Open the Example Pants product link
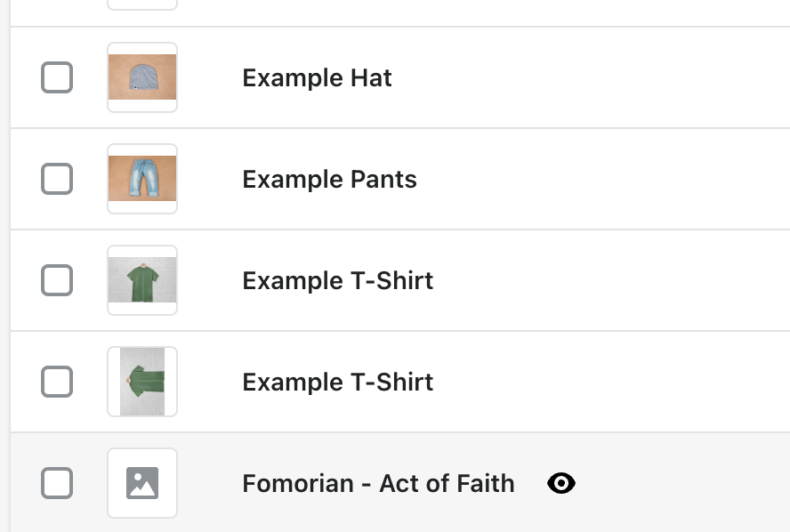The height and width of the screenshot is (532, 790). tap(329, 179)
